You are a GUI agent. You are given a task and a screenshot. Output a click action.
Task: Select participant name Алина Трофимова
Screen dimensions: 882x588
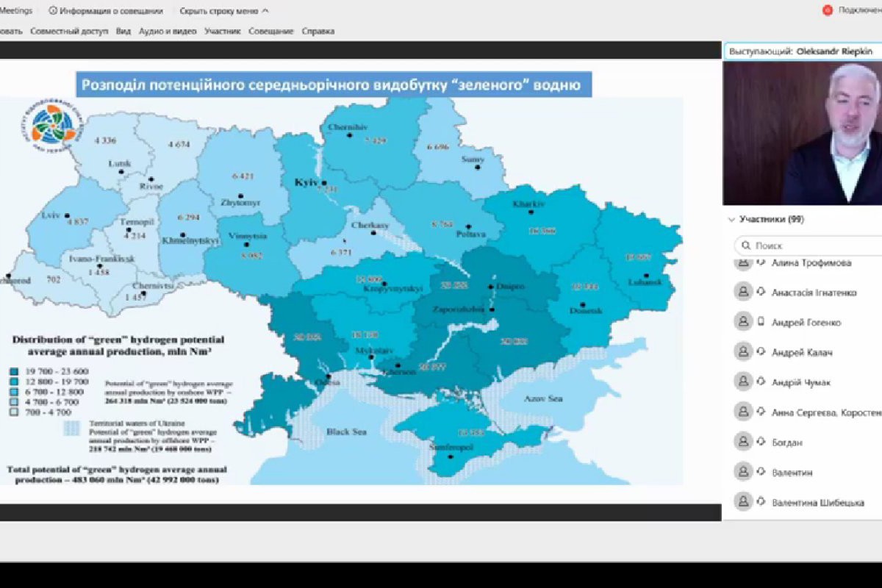point(811,262)
